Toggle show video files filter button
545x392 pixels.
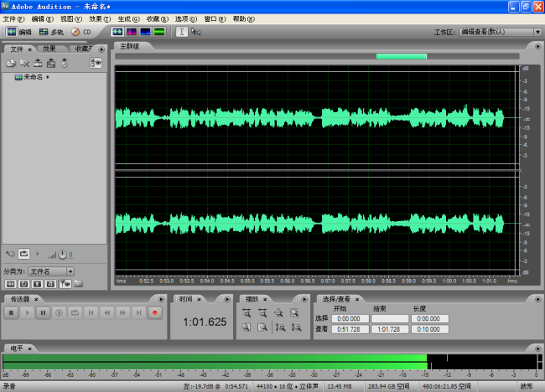[37, 284]
